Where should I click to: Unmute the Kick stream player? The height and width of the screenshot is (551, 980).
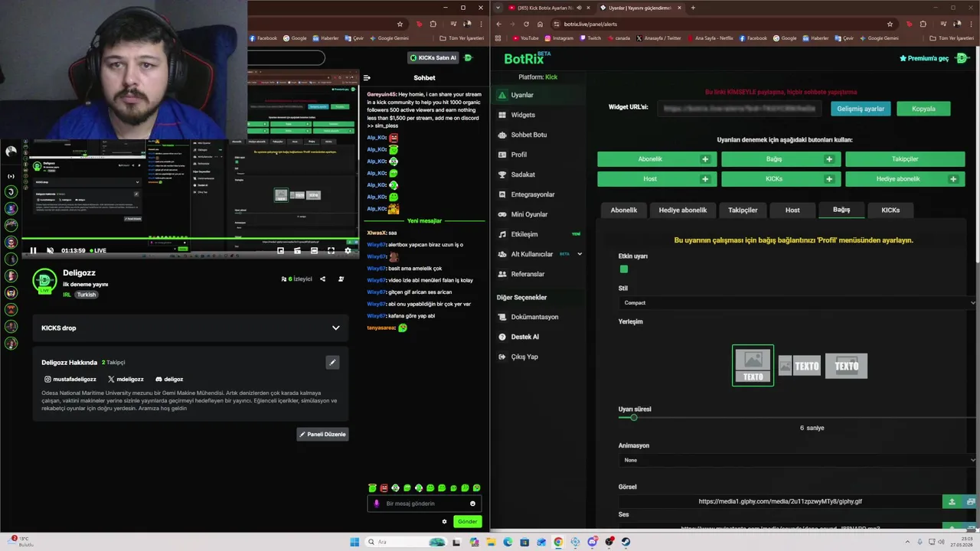[x=51, y=250]
